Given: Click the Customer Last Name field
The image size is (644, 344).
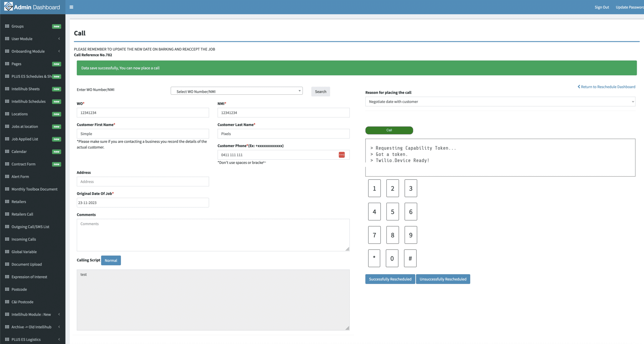Looking at the screenshot, I should pos(283,134).
